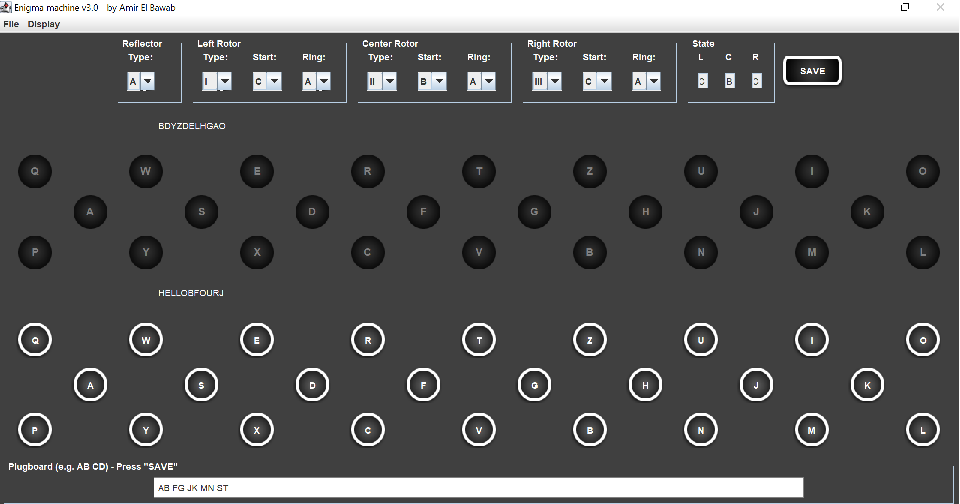This screenshot has width=960, height=504.
Task: Tap the Y key on the white keyboard
Action: pyautogui.click(x=146, y=430)
